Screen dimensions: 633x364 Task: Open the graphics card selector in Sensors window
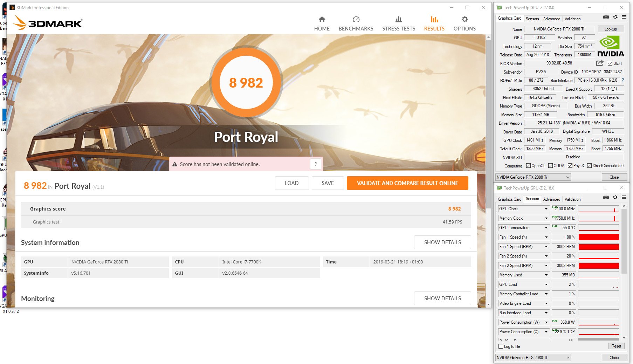tap(533, 358)
